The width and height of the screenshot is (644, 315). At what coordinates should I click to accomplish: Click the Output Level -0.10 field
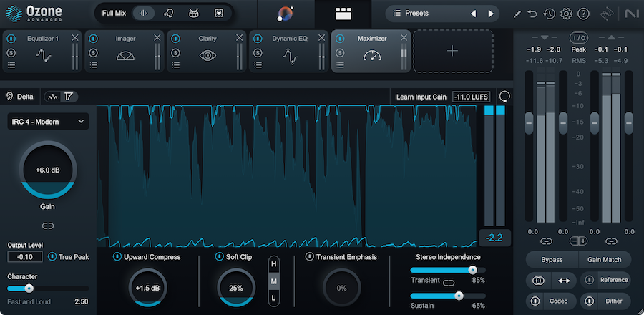coord(25,257)
